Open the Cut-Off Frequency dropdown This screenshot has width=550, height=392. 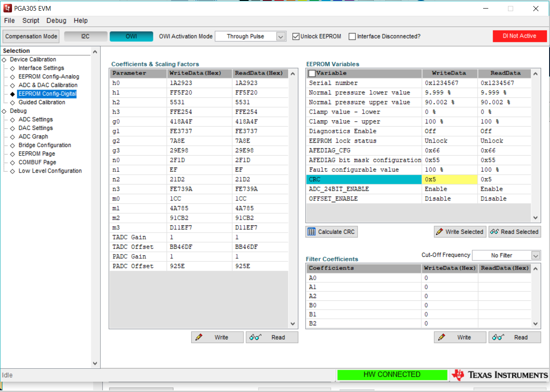535,255
